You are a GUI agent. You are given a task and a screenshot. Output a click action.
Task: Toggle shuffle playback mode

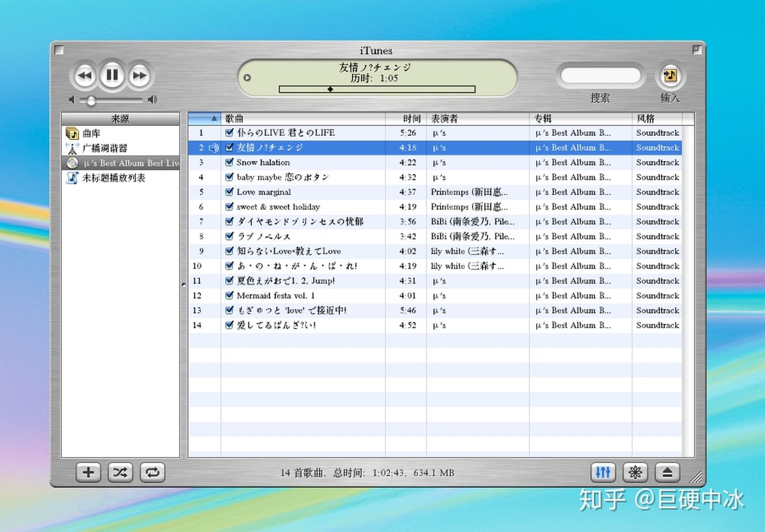click(120, 472)
